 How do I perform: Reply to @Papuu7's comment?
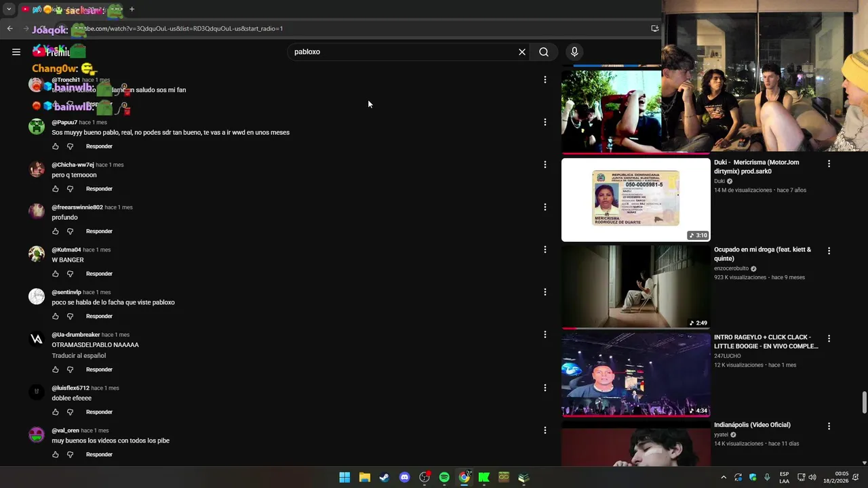tap(99, 146)
